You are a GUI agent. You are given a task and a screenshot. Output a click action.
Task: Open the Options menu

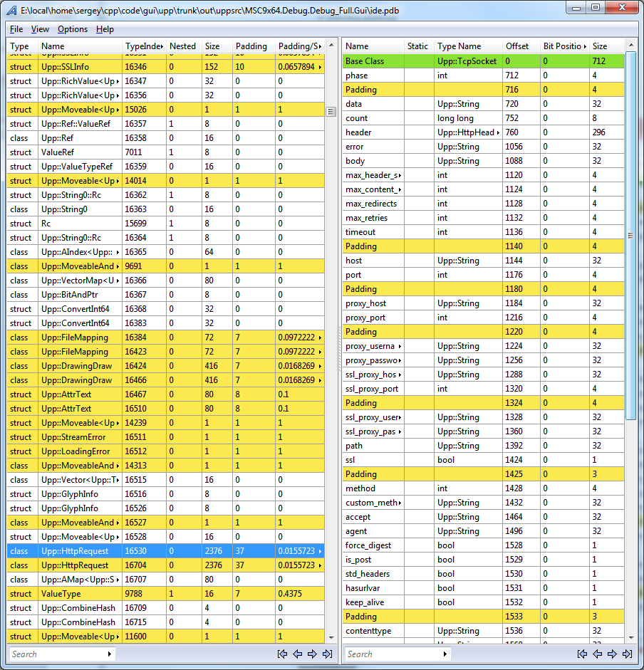(73, 29)
